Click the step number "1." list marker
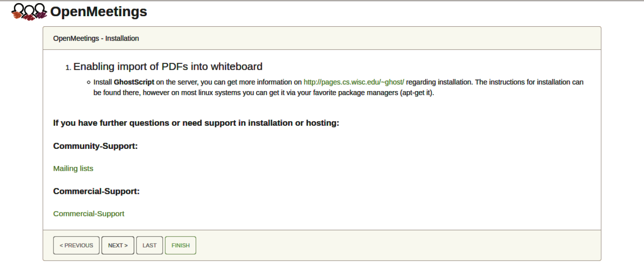The image size is (644, 275). pos(68,67)
